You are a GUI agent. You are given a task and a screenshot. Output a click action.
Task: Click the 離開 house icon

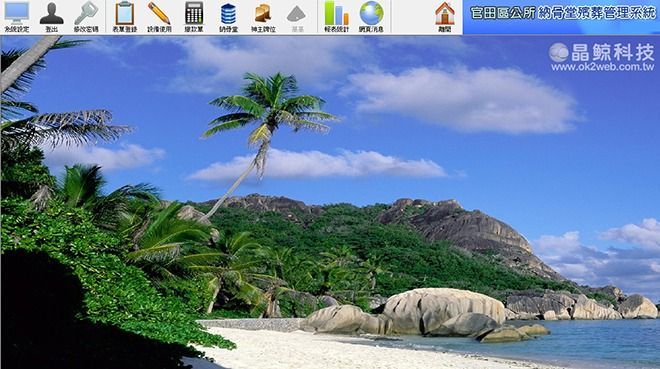[x=445, y=17]
